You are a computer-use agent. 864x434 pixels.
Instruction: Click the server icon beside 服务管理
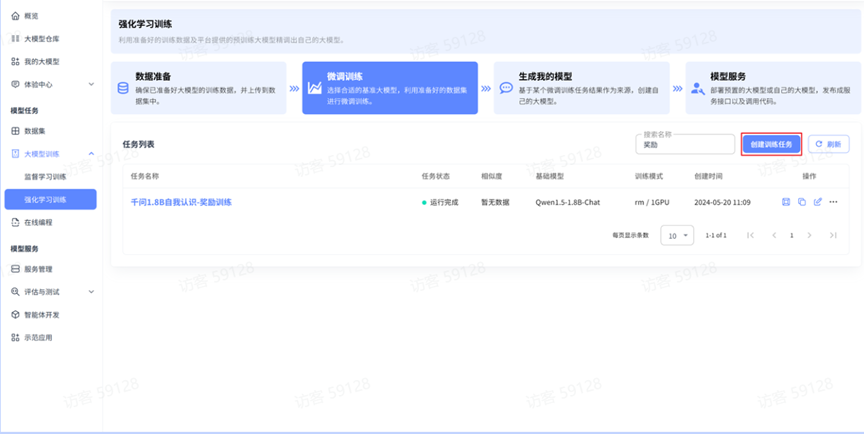pos(15,269)
